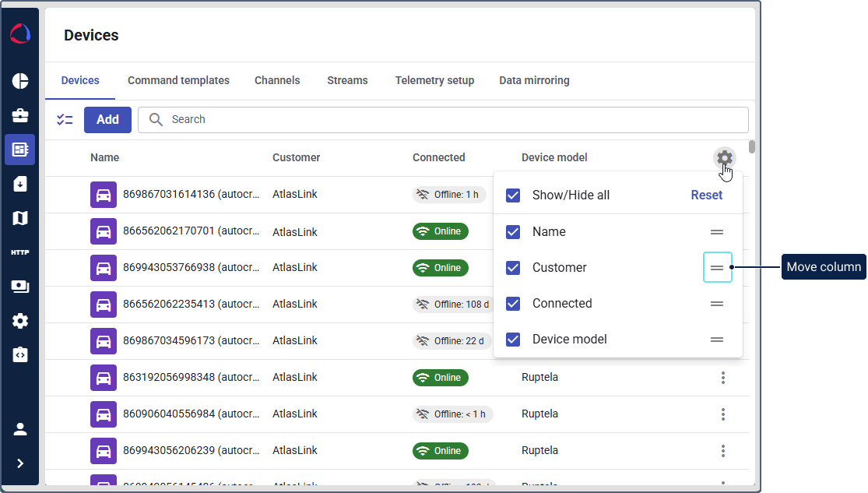Select the HTTP icon in sidebar

(x=20, y=252)
